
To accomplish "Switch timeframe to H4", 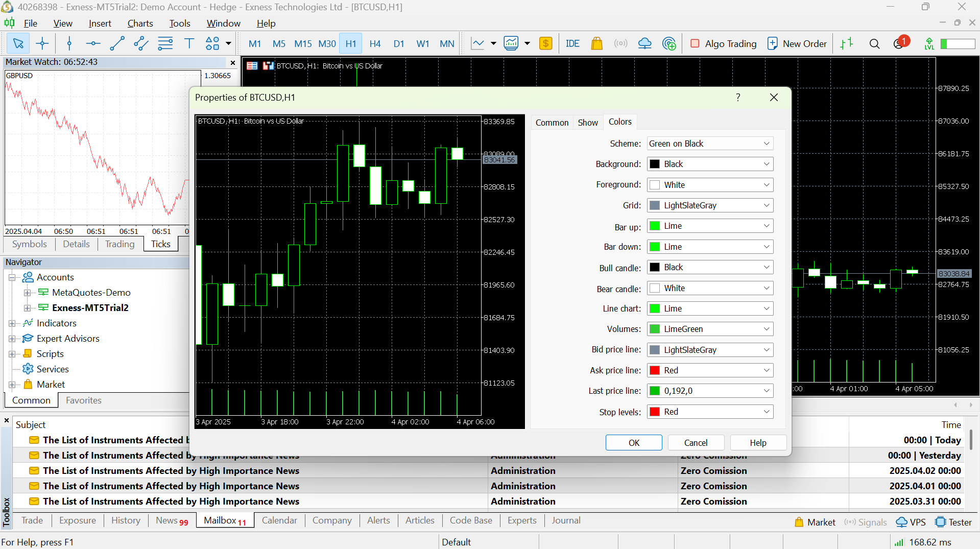I will pos(375,43).
